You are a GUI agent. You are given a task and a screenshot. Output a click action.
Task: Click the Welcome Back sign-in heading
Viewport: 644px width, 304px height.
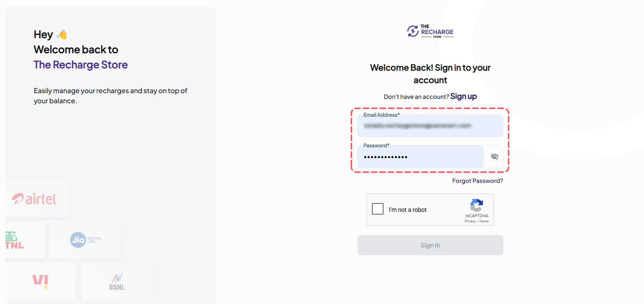(x=430, y=74)
